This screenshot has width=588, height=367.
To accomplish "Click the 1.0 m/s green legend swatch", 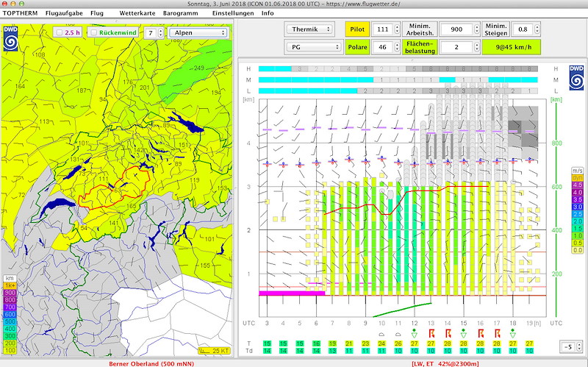I will pos(578,235).
